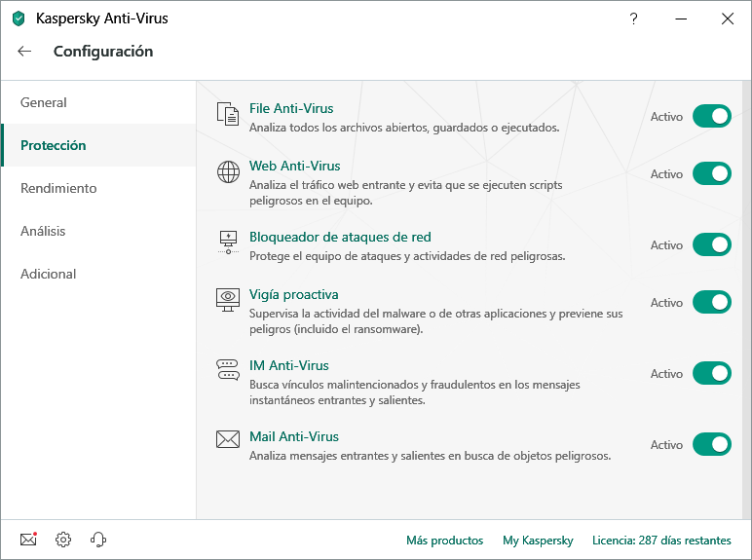Image resolution: width=752 pixels, height=560 pixels.
Task: Click the My Kaspersky link
Action: pos(538,541)
